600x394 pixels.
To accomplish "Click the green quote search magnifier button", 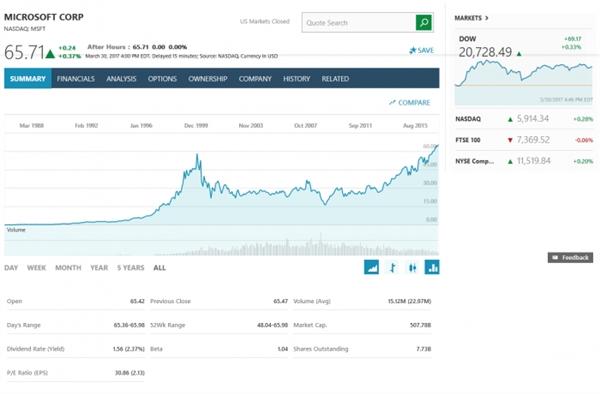I will tap(424, 23).
